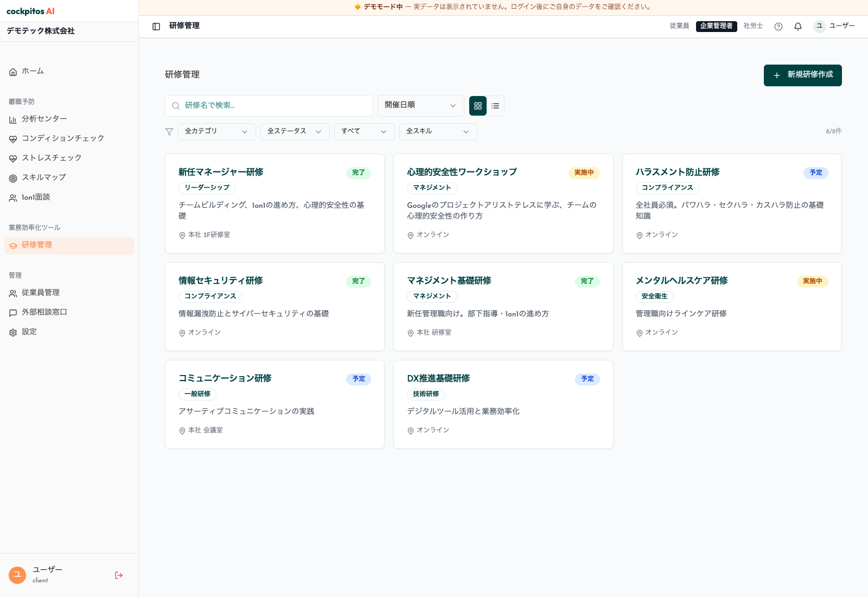Click the ストレスチェック heart icon
This screenshot has height=597, width=868.
point(13,158)
